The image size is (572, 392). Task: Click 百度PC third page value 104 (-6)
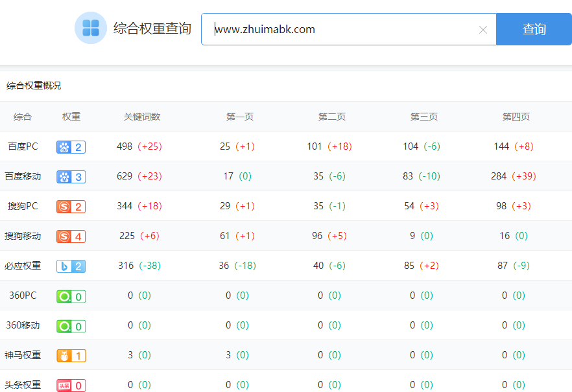[422, 146]
